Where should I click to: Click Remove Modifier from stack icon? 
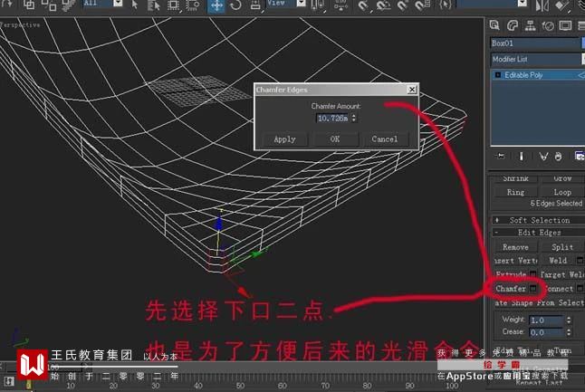coord(558,157)
